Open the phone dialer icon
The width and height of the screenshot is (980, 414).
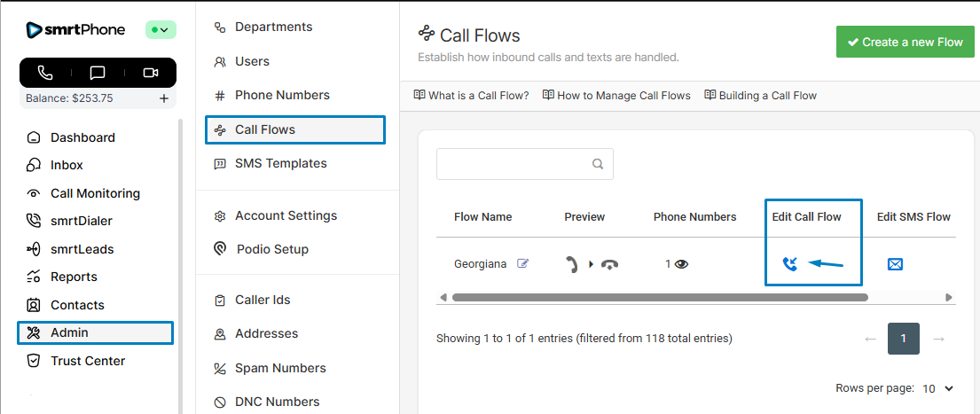(45, 73)
